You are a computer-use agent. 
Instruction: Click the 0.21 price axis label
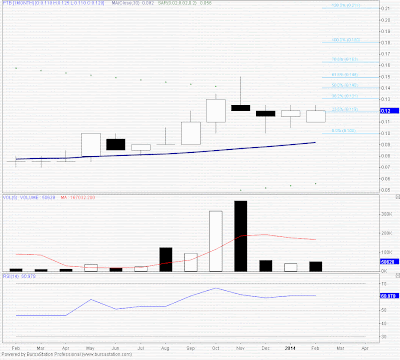coord(386,9)
